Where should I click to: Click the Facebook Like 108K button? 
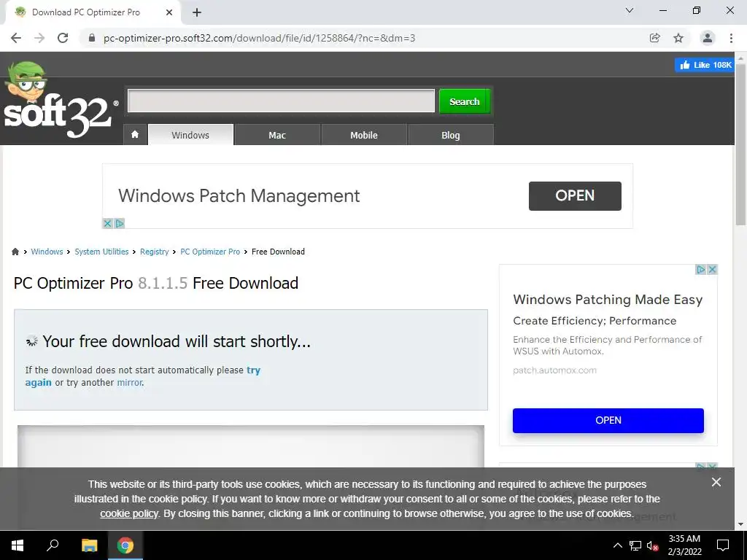click(x=705, y=65)
